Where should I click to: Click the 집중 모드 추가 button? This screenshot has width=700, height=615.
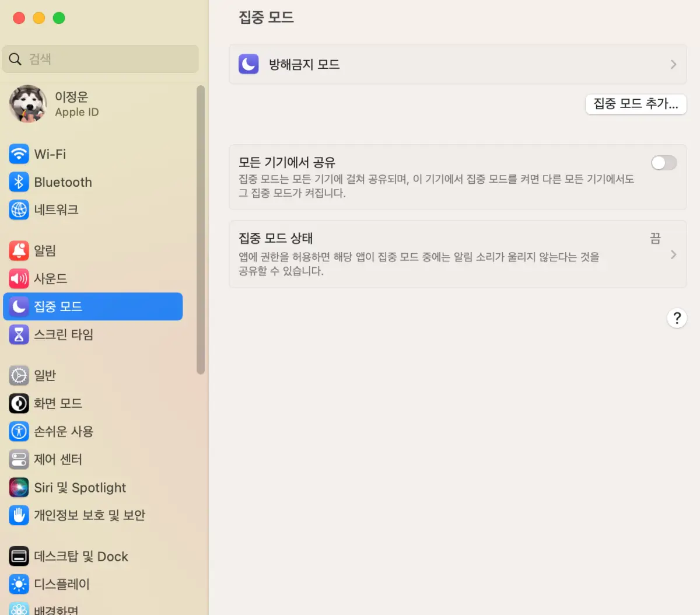point(635,104)
